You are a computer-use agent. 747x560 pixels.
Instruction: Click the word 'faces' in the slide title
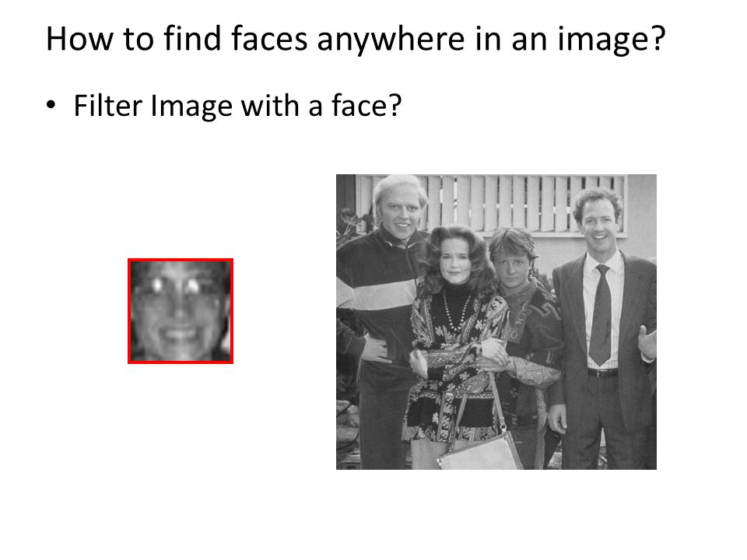tap(269, 38)
